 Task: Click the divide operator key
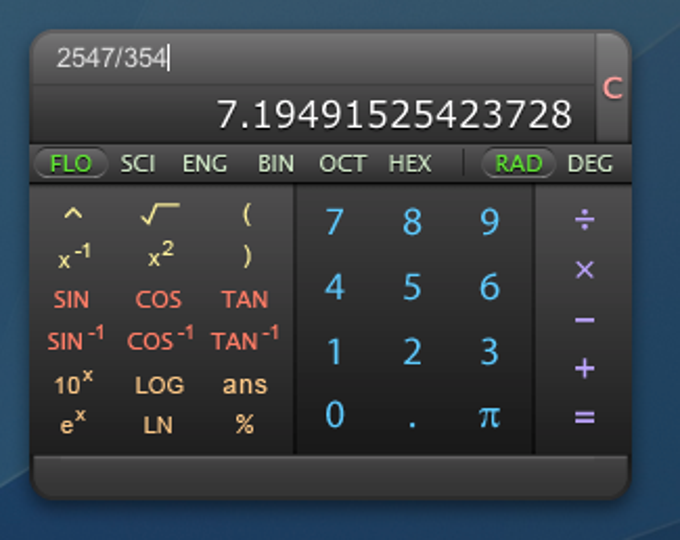point(585,220)
